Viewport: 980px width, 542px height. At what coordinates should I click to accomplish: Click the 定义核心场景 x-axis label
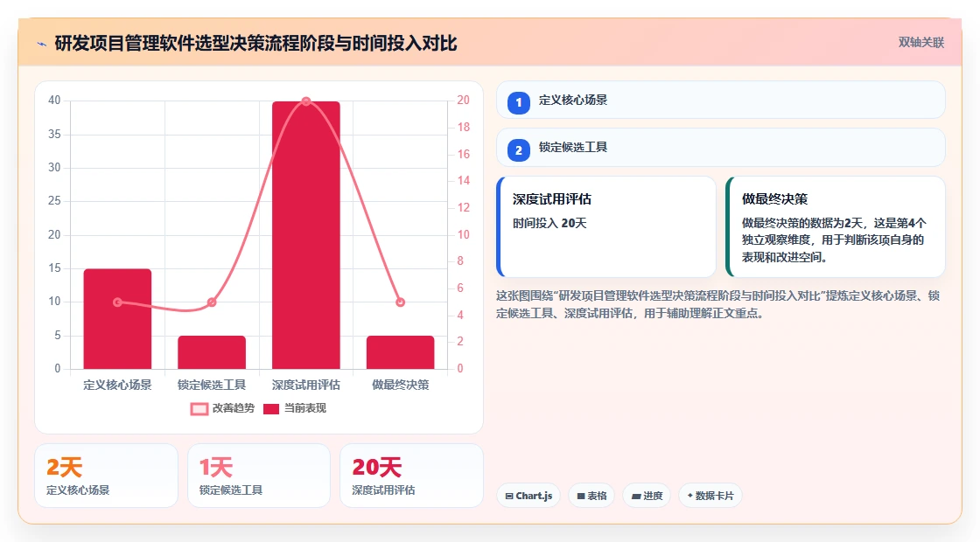pos(117,385)
